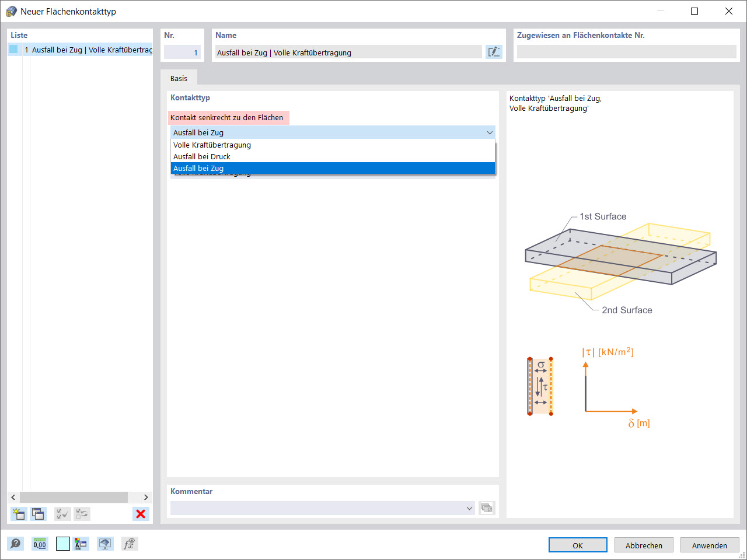This screenshot has width=747, height=560.
Task: Click the list horizontal scrollbar left arrow
Action: (x=13, y=497)
